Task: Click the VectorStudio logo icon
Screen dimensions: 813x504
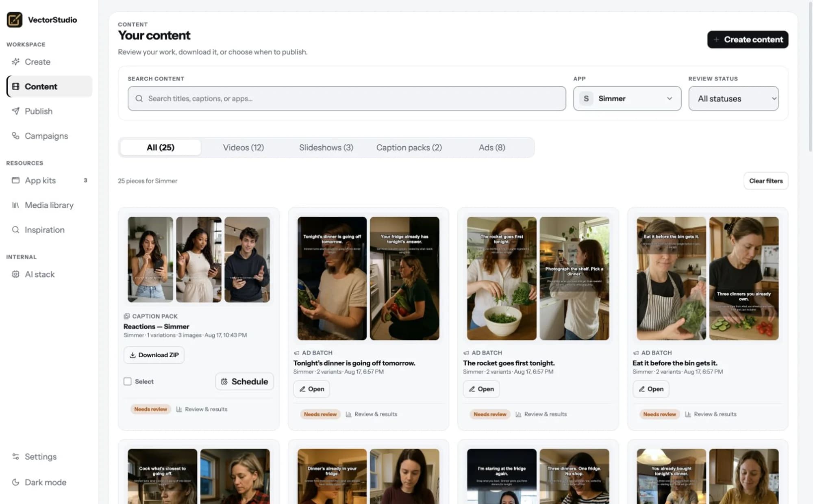Action: (15, 20)
